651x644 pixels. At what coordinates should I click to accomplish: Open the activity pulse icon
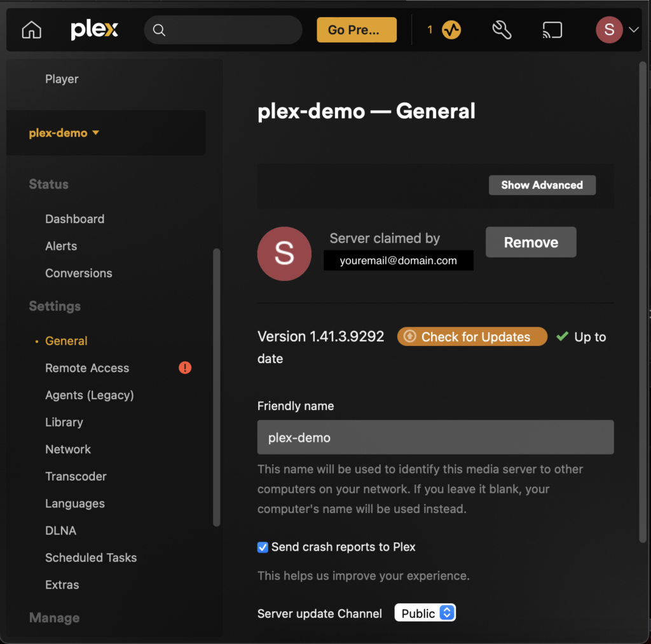click(x=451, y=30)
